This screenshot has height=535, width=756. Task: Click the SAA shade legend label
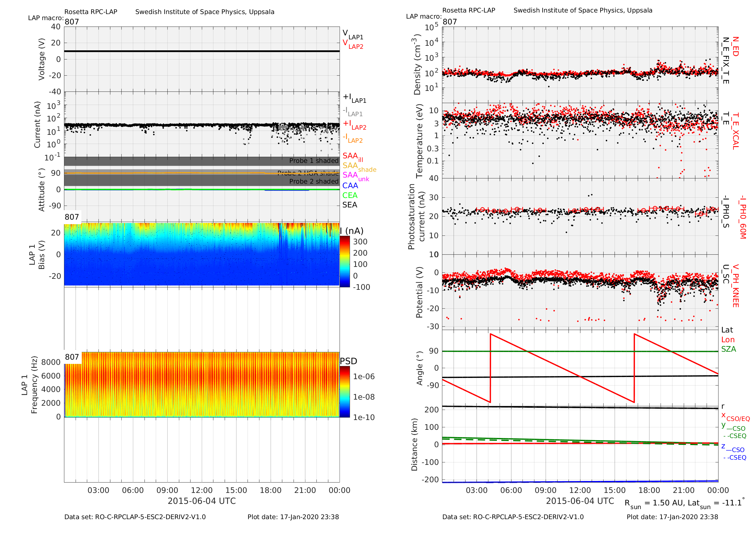point(359,167)
